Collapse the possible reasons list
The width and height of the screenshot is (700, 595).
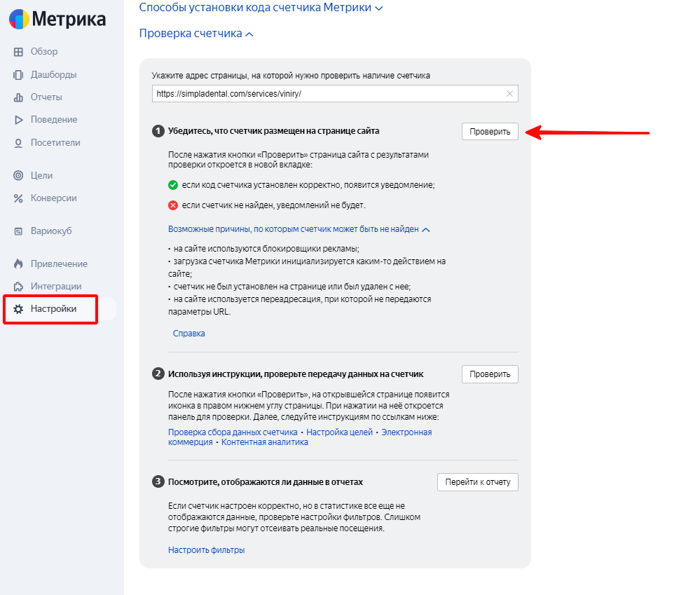coord(298,228)
